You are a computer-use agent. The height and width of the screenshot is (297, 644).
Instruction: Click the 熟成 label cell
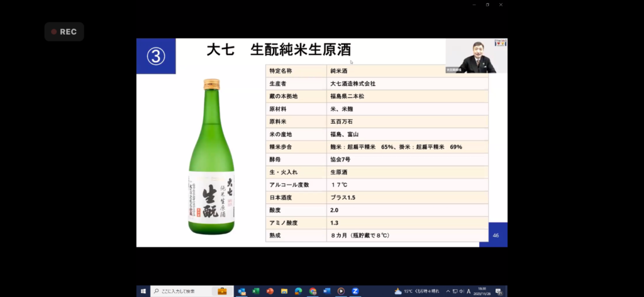(296, 235)
